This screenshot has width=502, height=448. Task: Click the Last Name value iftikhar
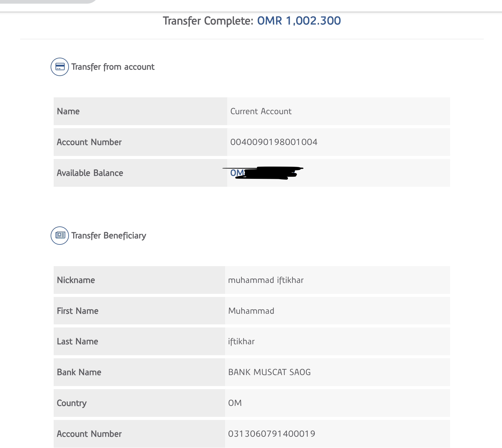click(x=241, y=341)
